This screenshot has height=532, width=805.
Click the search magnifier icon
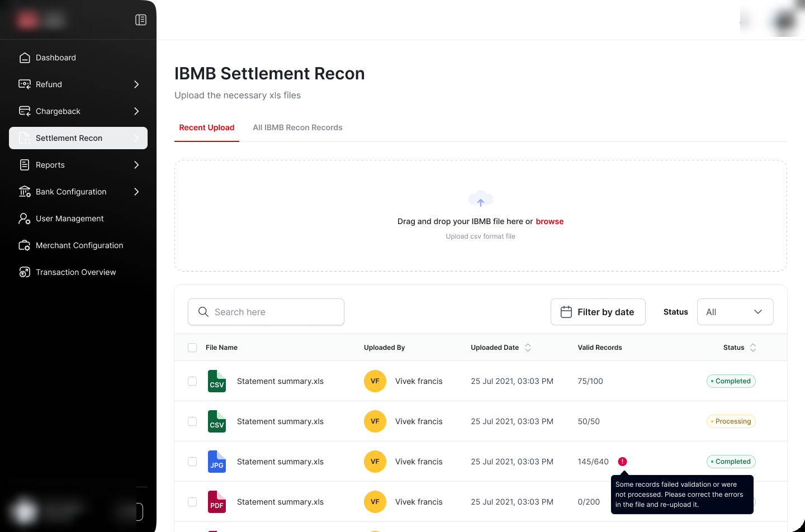click(203, 312)
